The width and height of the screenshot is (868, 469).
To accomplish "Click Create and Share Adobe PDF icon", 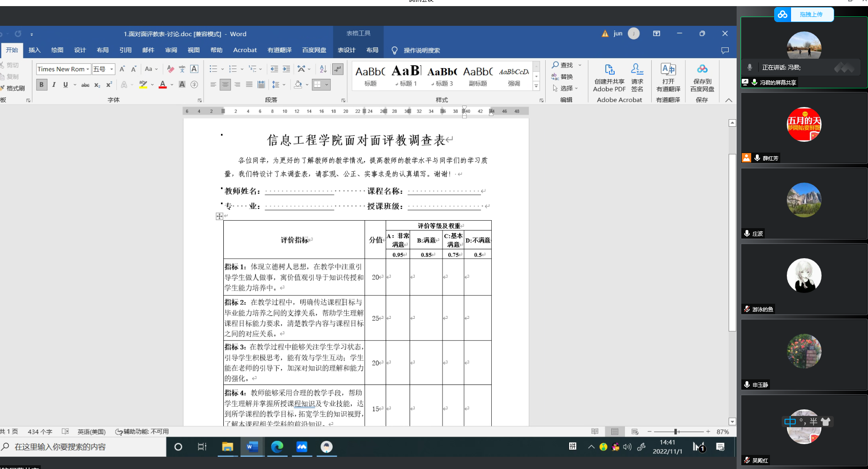I will pos(609,78).
